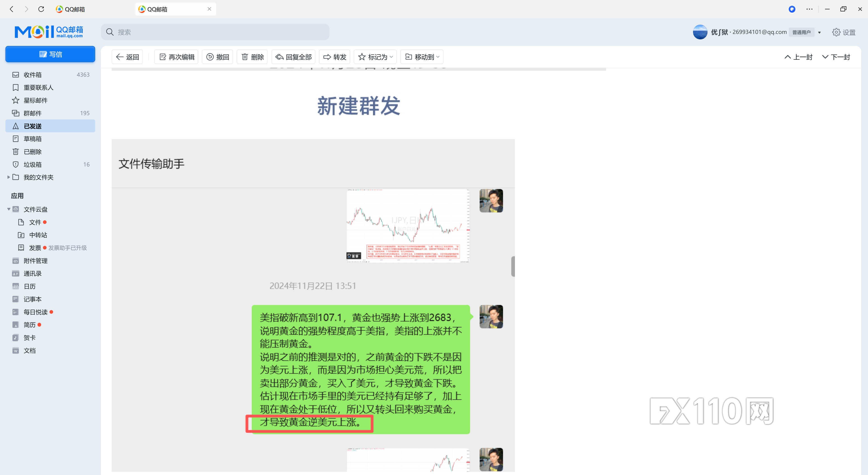Click the account avatar picture
This screenshot has height=475, width=868.
[x=700, y=32]
